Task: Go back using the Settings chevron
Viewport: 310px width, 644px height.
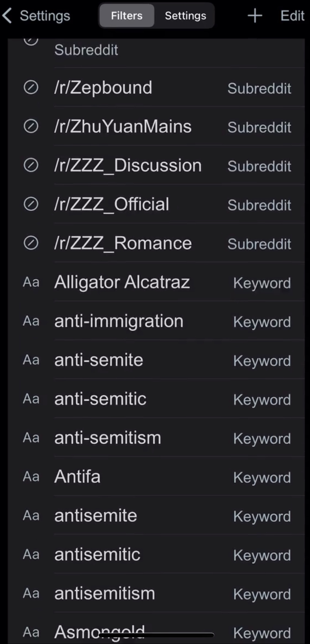Action: click(7, 15)
